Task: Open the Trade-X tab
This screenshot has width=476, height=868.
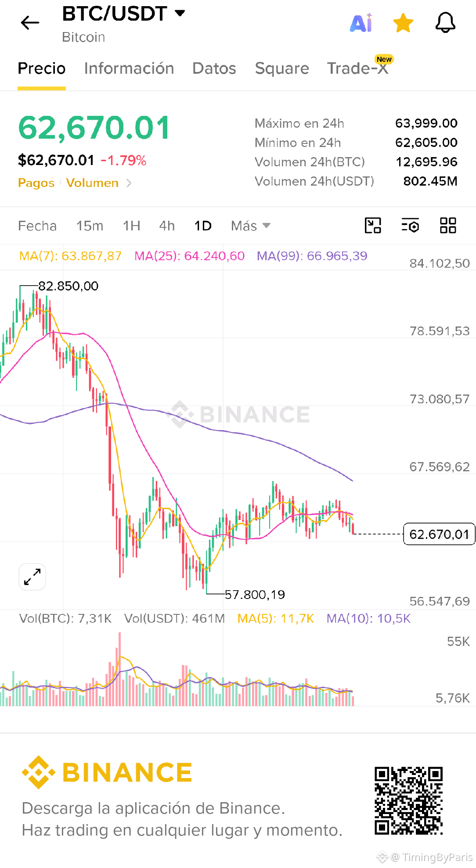Action: point(358,68)
